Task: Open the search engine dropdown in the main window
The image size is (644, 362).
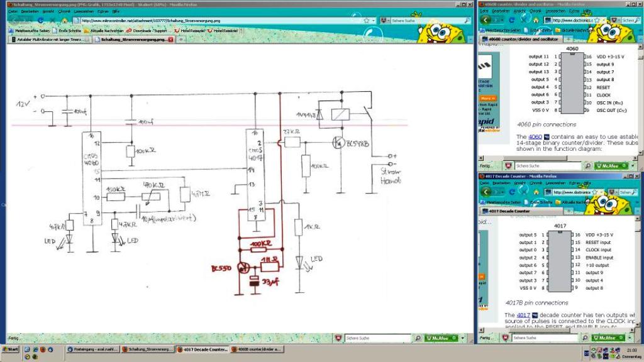Action: click(388, 20)
